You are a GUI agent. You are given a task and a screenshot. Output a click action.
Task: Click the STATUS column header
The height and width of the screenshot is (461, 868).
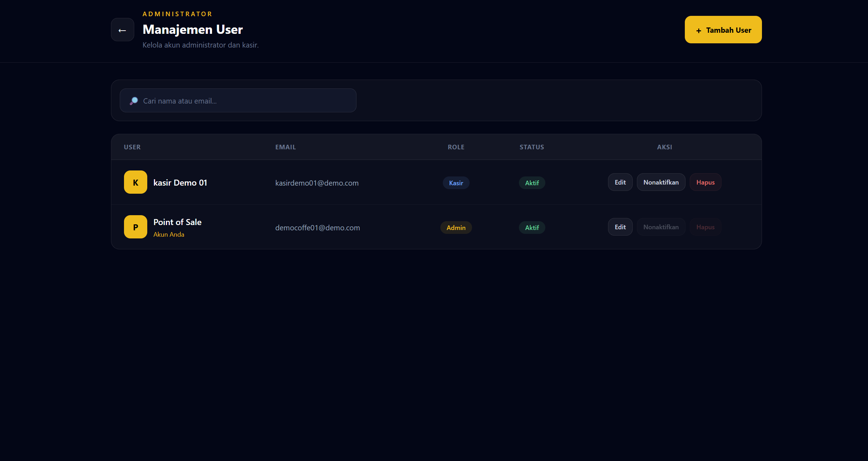(x=532, y=147)
